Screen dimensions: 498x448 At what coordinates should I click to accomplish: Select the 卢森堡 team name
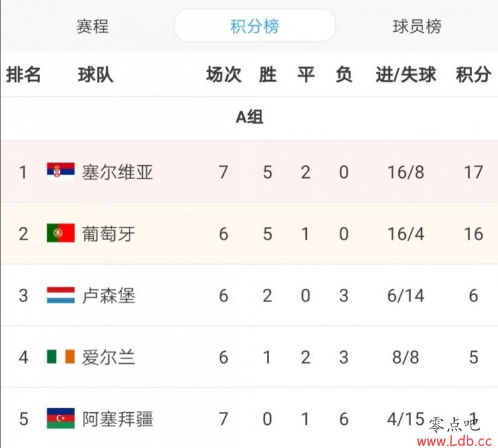coord(108,295)
